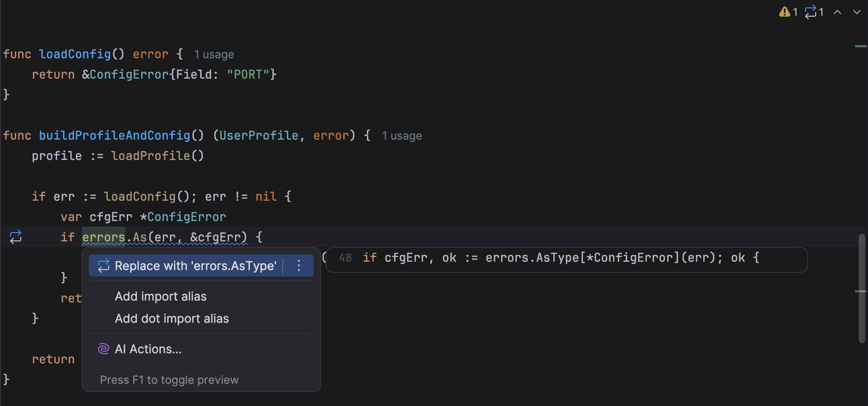This screenshot has width=868, height=406.
Task: Click the editor's vertical scrollbar thumb
Action: (x=862, y=289)
